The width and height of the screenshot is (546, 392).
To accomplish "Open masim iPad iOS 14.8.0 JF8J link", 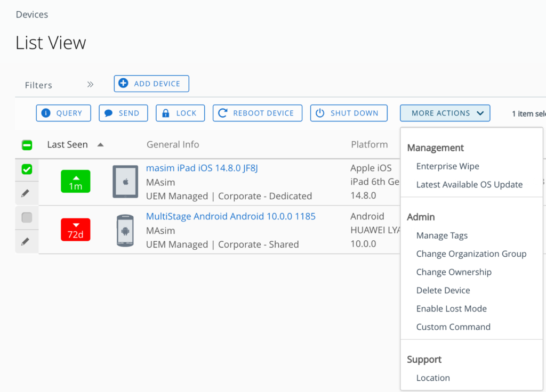I will 202,168.
